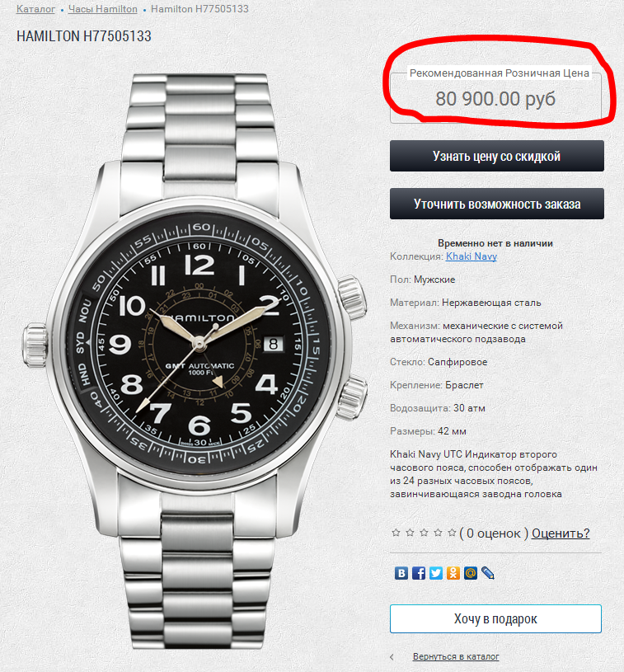Click the 'Оценить?' link
The height and width of the screenshot is (672, 624).
[561, 533]
